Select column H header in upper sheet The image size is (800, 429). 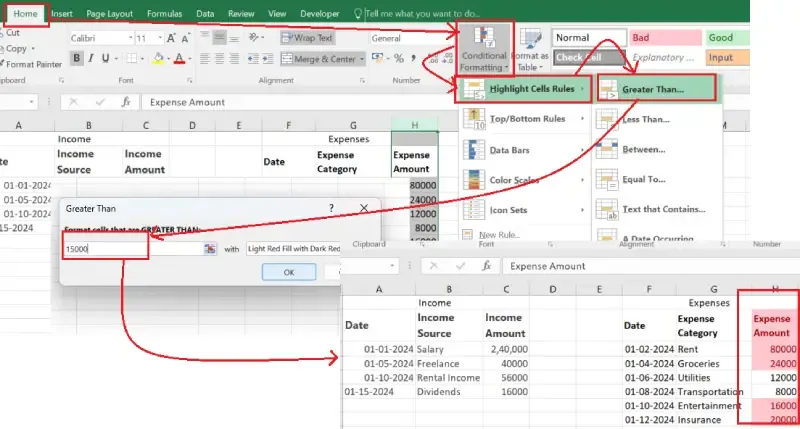(x=414, y=125)
